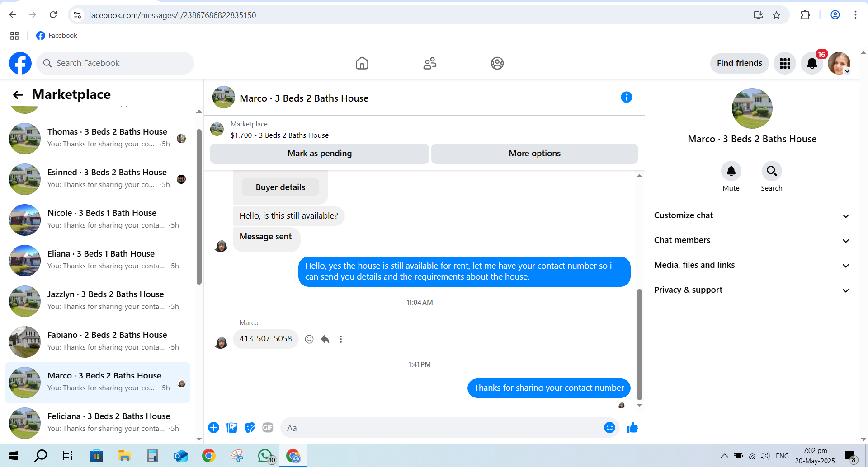Expand the Customize chat section
Image resolution: width=868 pixels, height=467 pixels.
tap(752, 215)
